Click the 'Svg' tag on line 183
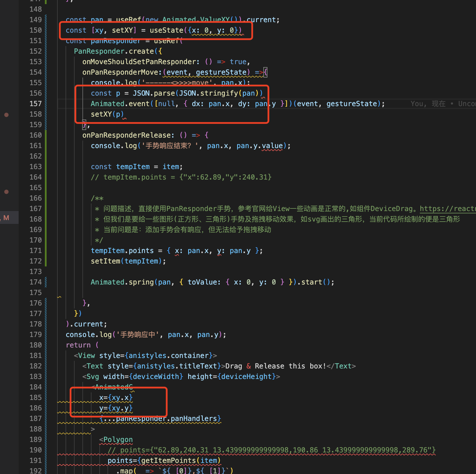The height and width of the screenshot is (474, 476). [x=93, y=377]
